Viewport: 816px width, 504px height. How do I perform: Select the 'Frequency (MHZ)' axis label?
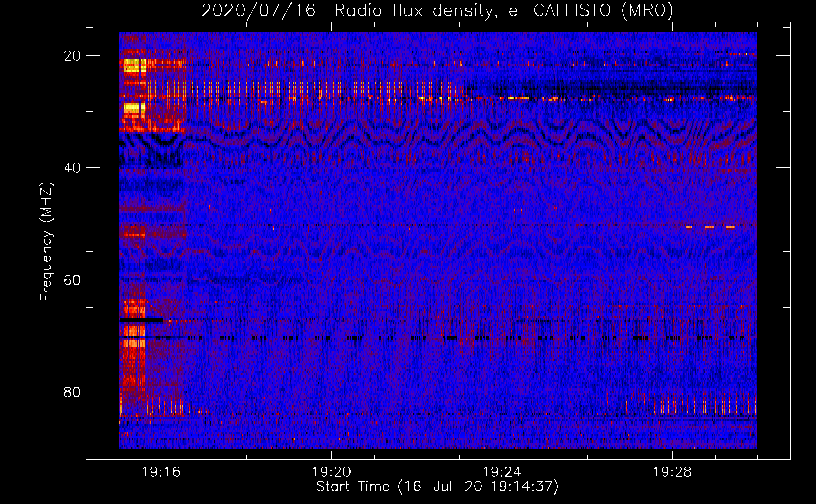[46, 242]
